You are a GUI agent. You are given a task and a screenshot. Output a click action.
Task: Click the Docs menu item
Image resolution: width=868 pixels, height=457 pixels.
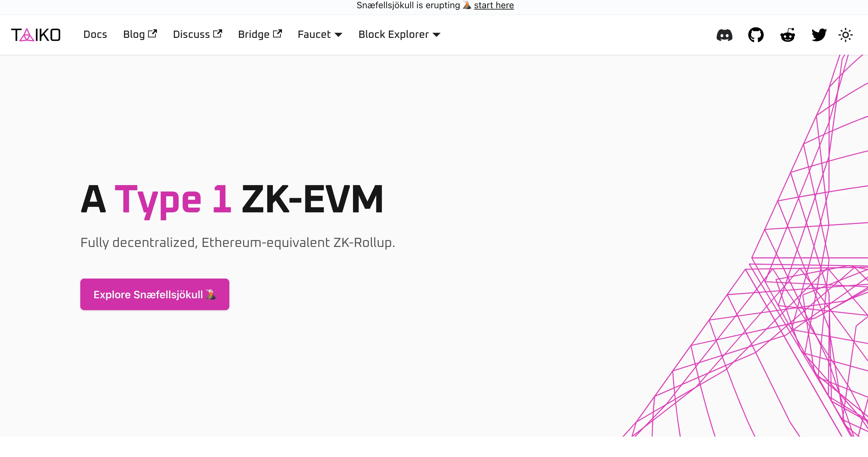pyautogui.click(x=95, y=35)
